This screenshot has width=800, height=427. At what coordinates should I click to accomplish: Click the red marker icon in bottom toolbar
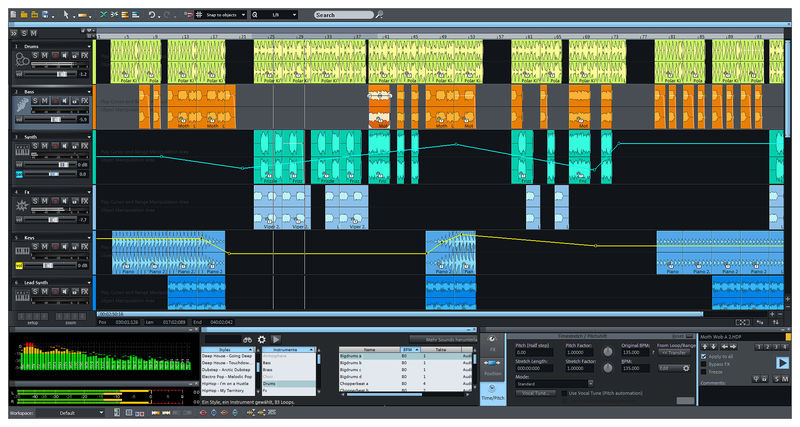[x=204, y=413]
